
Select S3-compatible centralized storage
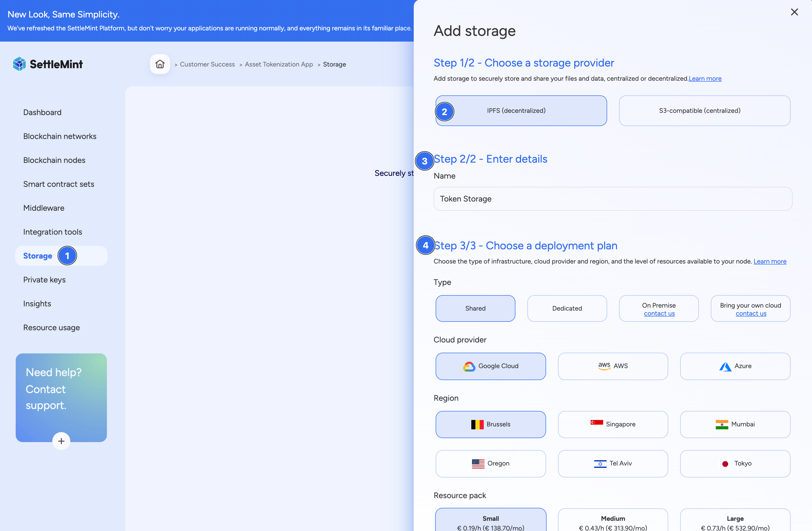(704, 111)
